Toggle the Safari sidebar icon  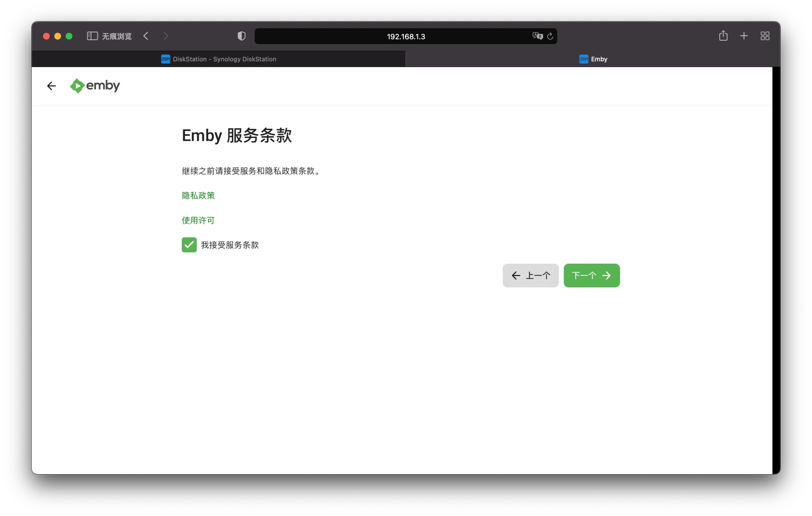[x=92, y=36]
